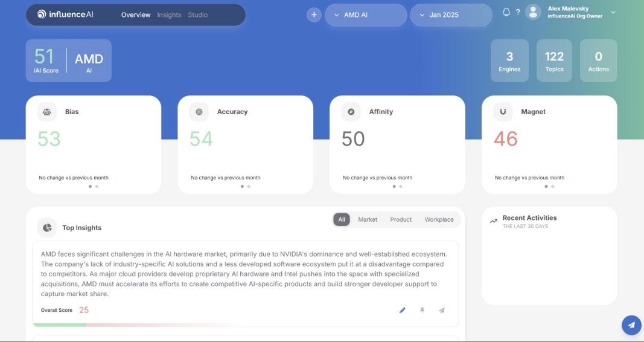This screenshot has height=342, width=644.
Task: Click No change vs previous month under Bias
Action: pos(74,178)
